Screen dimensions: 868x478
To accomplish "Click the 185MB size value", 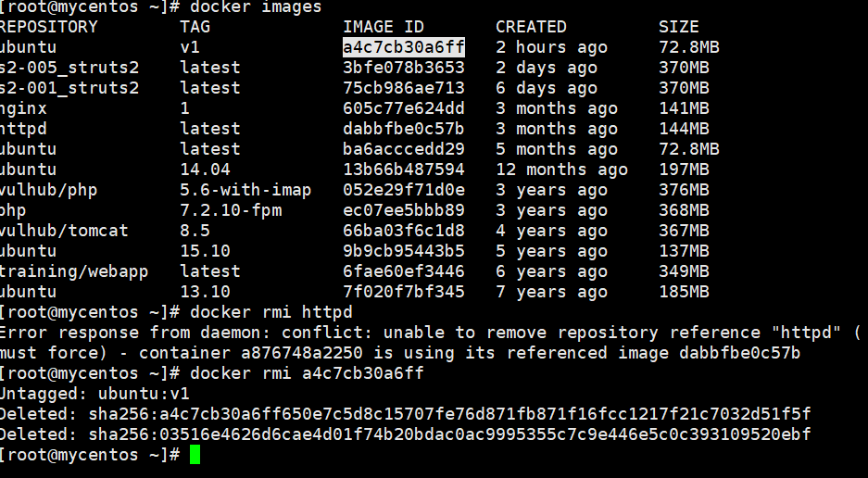I will click(x=684, y=292).
